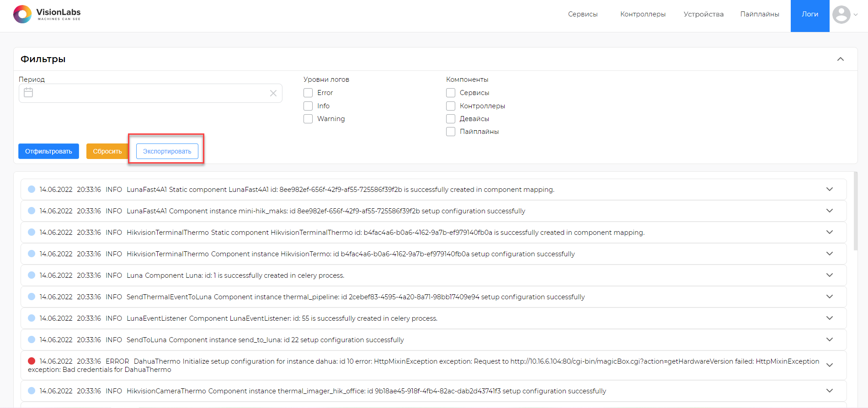Expand the LunaEventListener log entry chevron
The width and height of the screenshot is (868, 408).
tap(830, 318)
